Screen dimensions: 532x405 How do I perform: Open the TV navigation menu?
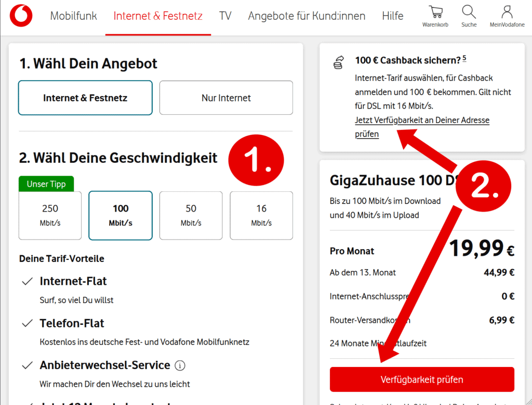coord(225,16)
